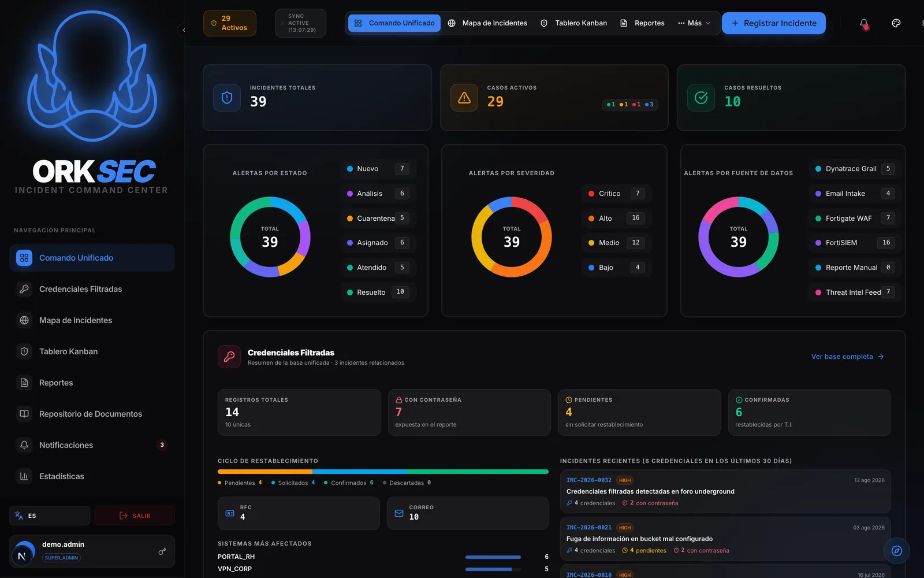Viewport: 924px width, 578px height.
Task: Open the ES language selector
Action: click(50, 516)
